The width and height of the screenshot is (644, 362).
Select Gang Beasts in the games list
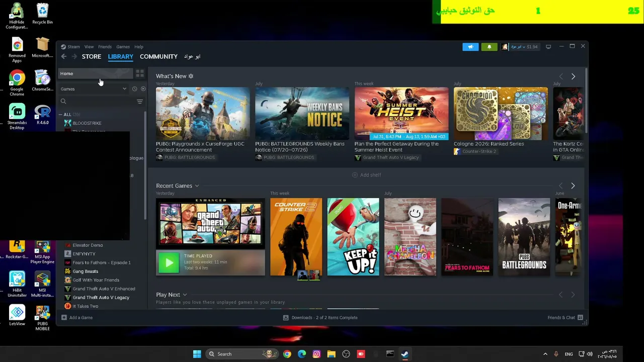(85, 271)
